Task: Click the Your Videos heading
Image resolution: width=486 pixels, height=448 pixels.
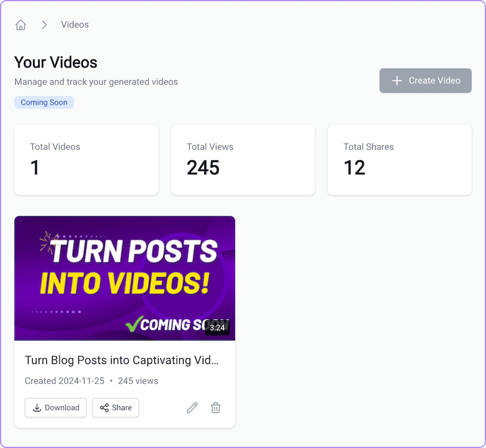Action: (x=56, y=63)
